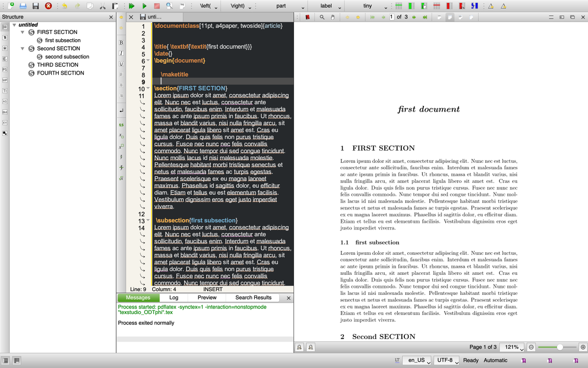The width and height of the screenshot is (588, 368).
Task: Apply bold using B sidebar icon
Action: 121,42
